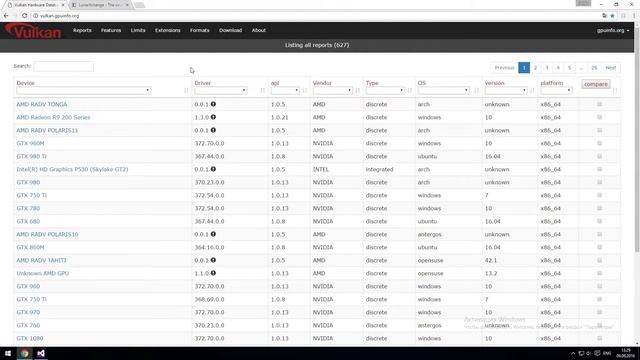Jump to page 26 of reports

594,68
